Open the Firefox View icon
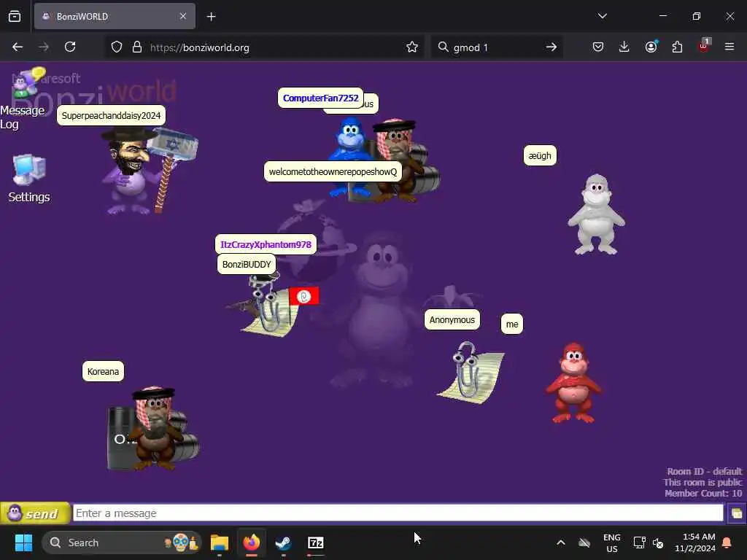 pyautogui.click(x=15, y=17)
